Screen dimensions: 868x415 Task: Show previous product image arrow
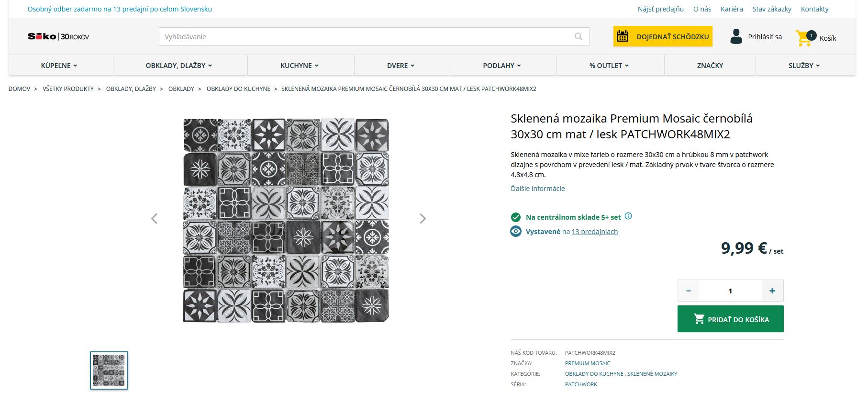click(154, 219)
